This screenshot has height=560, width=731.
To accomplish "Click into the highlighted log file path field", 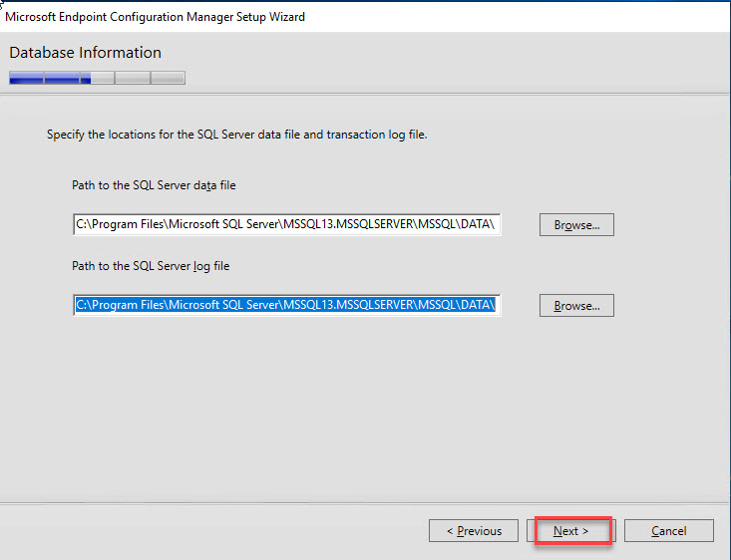I will tap(286, 305).
